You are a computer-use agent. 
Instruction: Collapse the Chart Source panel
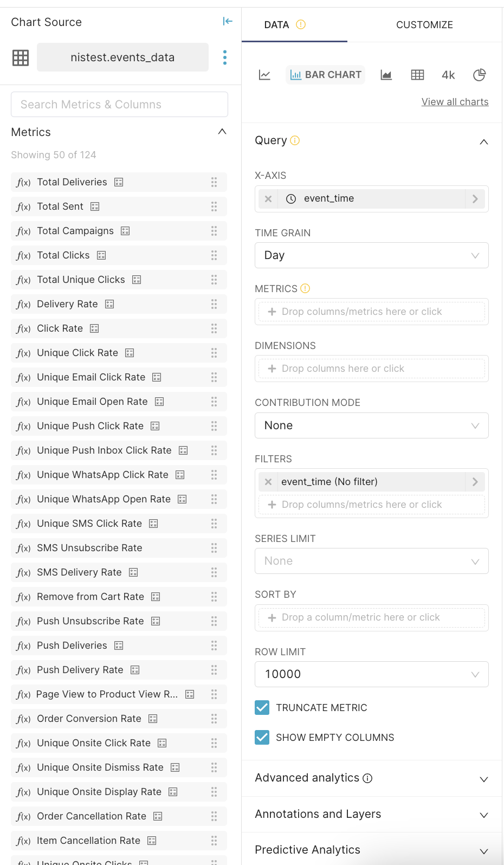[x=228, y=21]
